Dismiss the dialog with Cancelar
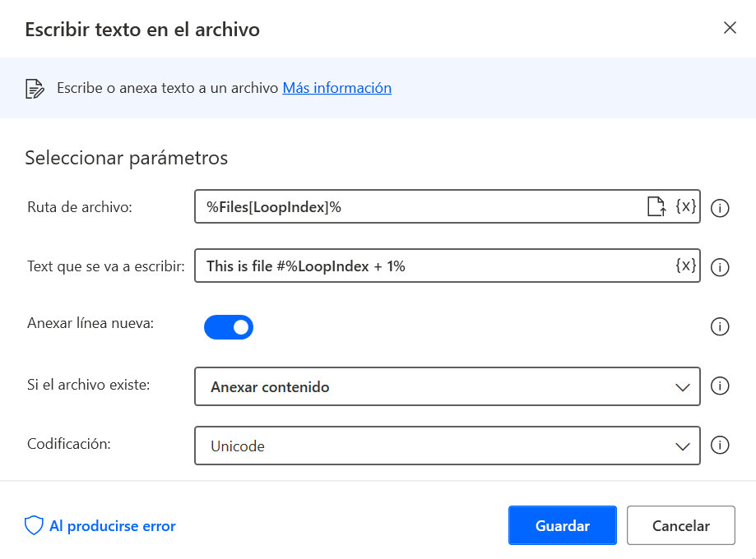This screenshot has height=559, width=756. tap(680, 525)
